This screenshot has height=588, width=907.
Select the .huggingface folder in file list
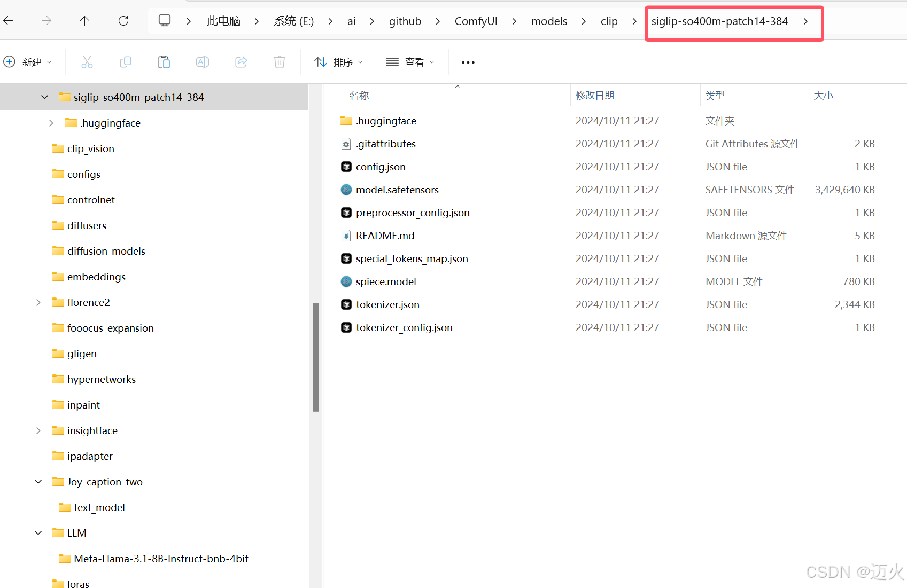pos(378,121)
